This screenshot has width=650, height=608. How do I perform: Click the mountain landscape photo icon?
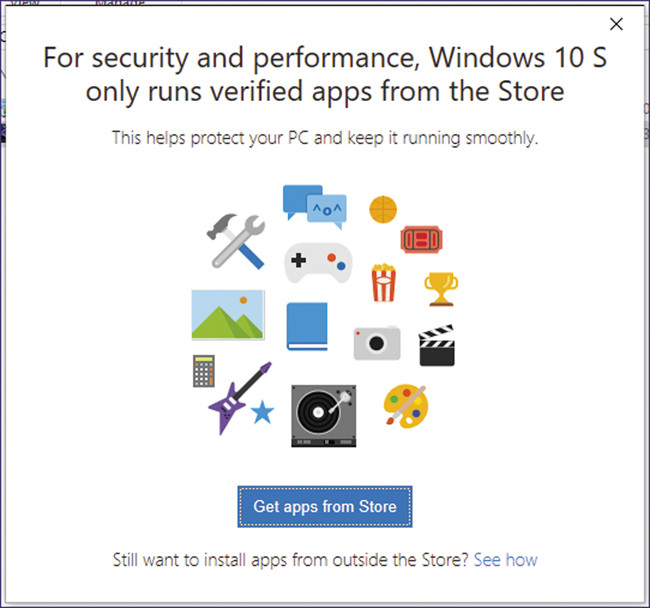(x=228, y=316)
